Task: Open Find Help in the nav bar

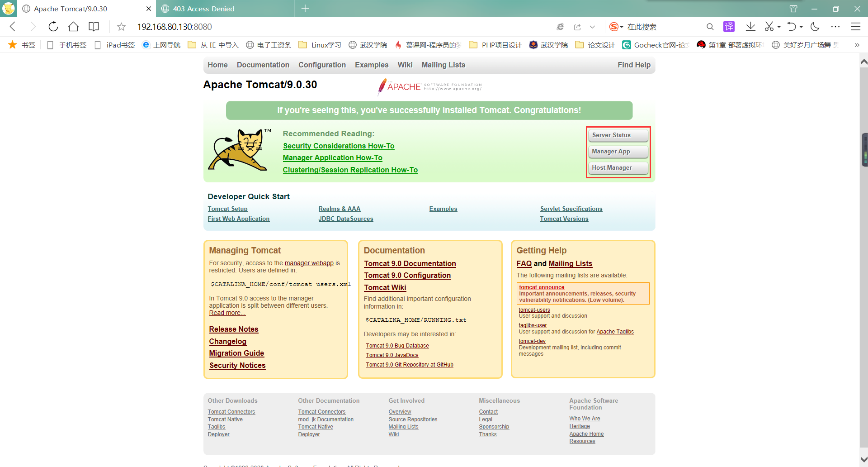Action: coord(634,65)
